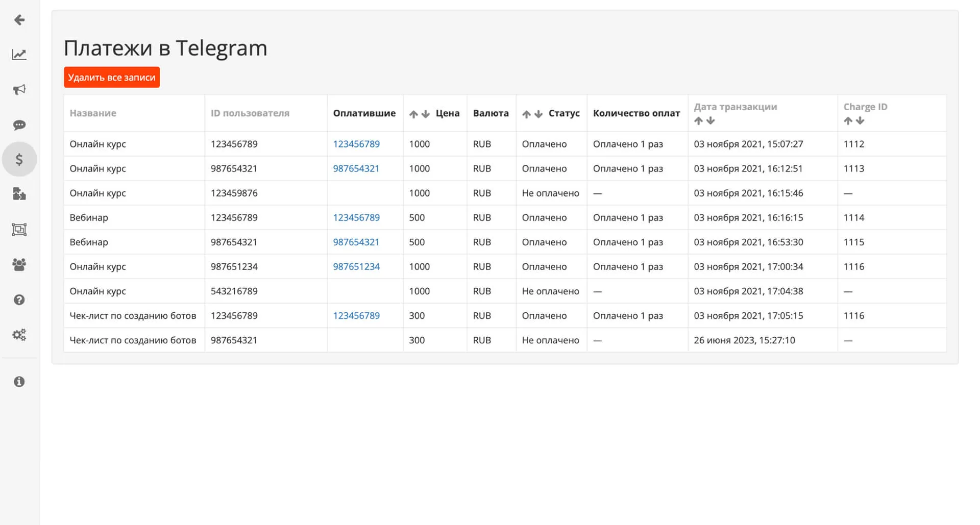Open payer link 123456789 in Чек-лист row
Image resolution: width=980 pixels, height=525 pixels.
coord(356,316)
